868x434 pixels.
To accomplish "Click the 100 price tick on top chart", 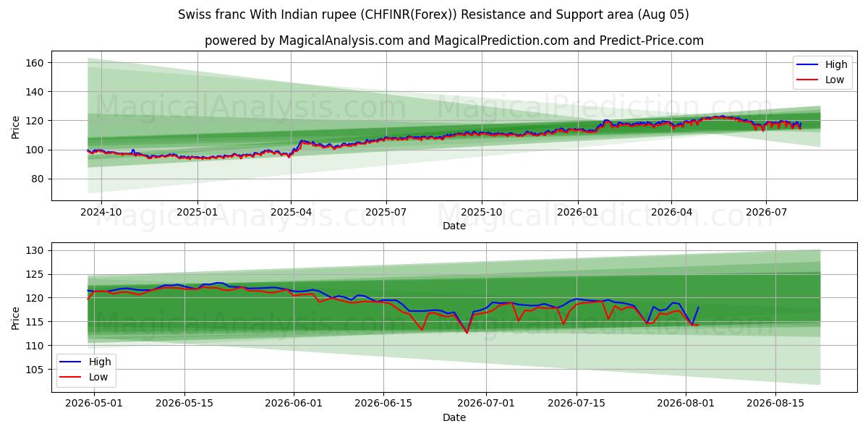I will [36, 150].
